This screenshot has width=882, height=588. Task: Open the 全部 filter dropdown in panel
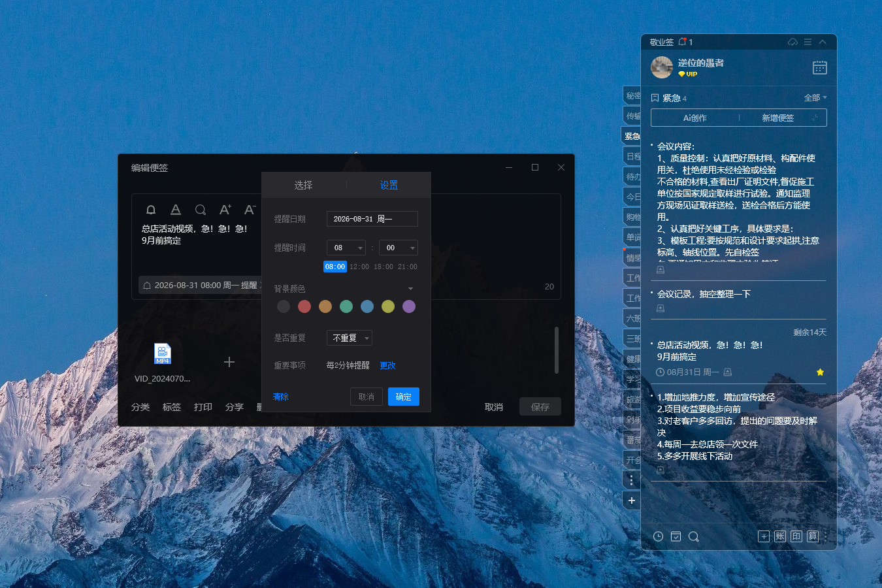pos(815,97)
